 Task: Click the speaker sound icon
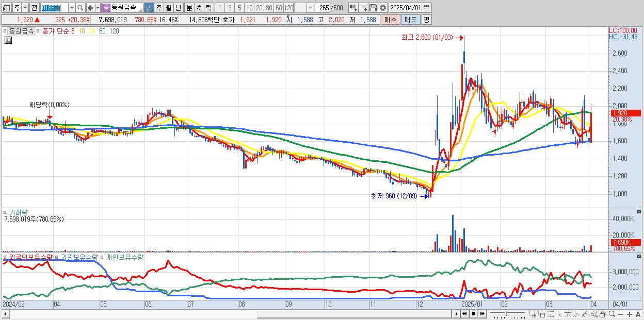pyautogui.click(x=90, y=8)
